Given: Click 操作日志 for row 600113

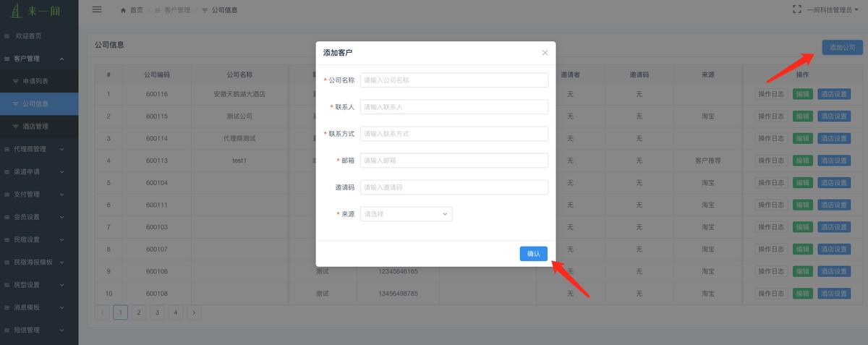Looking at the screenshot, I should tap(770, 161).
